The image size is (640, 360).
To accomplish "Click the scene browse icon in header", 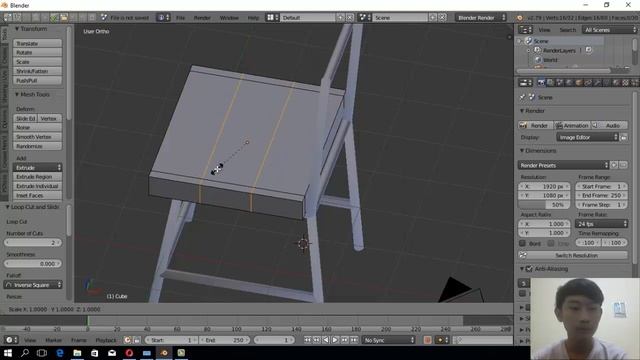I will pyautogui.click(x=364, y=18).
